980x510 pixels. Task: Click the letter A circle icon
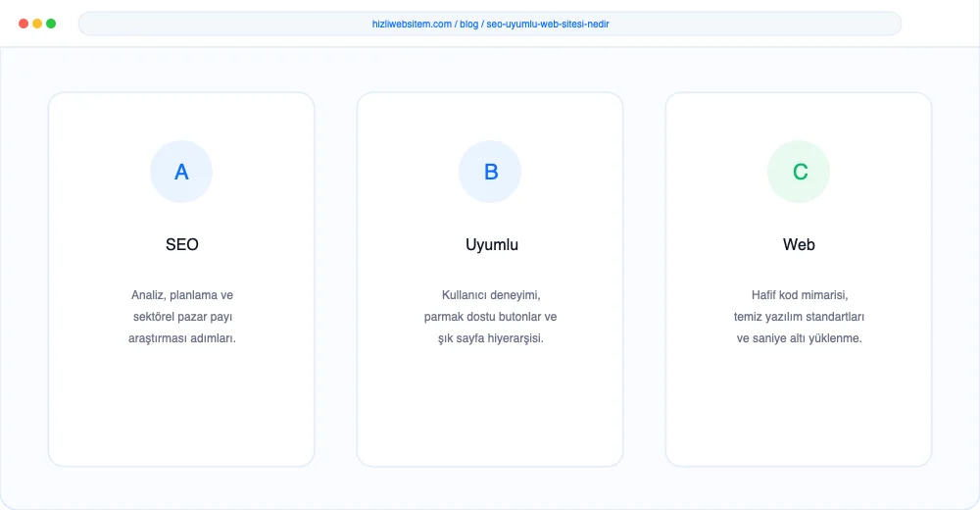181,172
